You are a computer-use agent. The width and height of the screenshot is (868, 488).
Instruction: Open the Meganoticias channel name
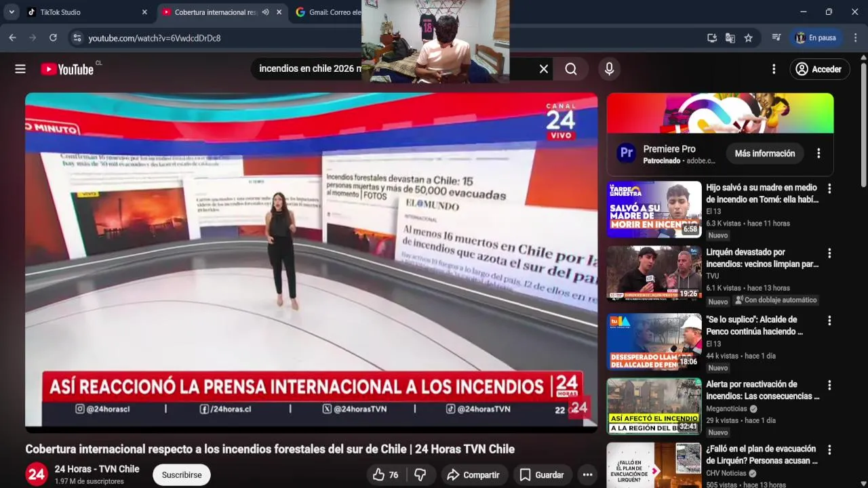tap(726, 409)
